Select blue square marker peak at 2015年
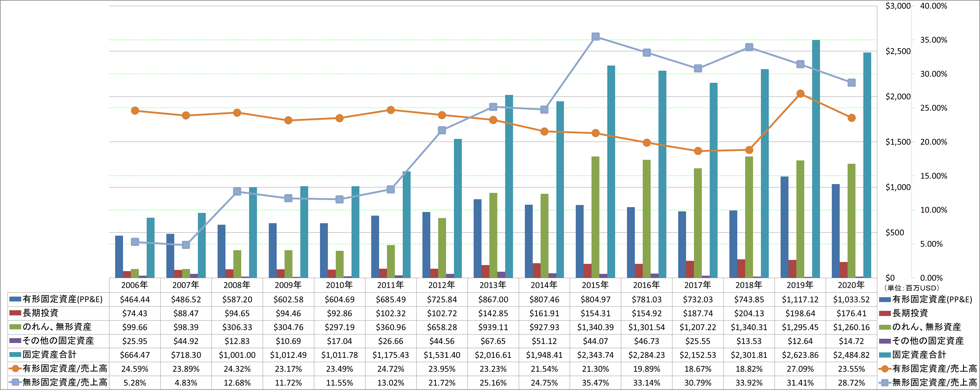This screenshot has height=390, width=980. pyautogui.click(x=596, y=37)
